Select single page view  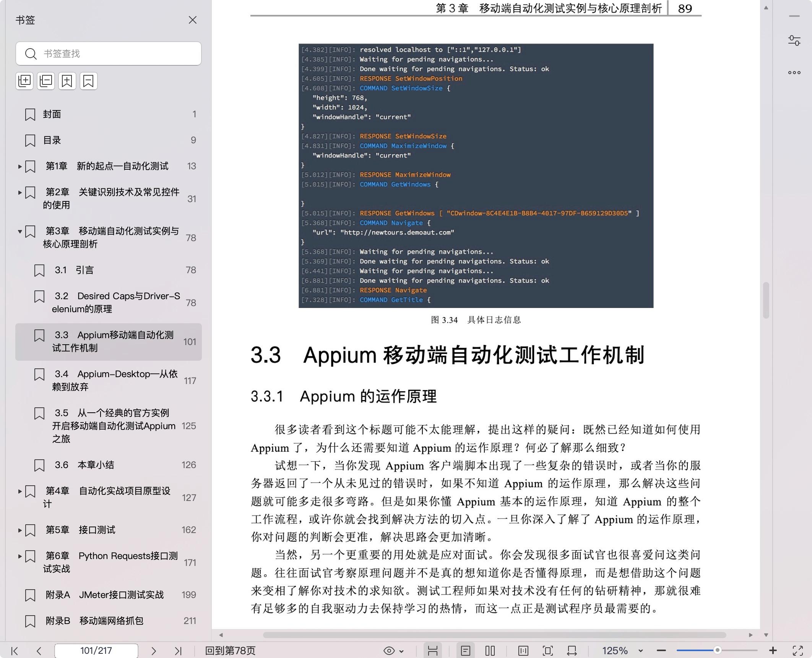click(465, 651)
